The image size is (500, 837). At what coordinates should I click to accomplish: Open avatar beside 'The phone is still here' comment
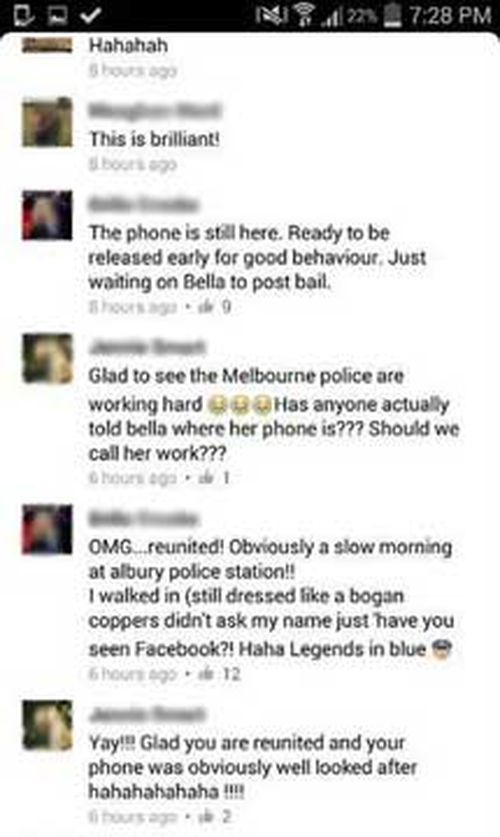[x=47, y=215]
